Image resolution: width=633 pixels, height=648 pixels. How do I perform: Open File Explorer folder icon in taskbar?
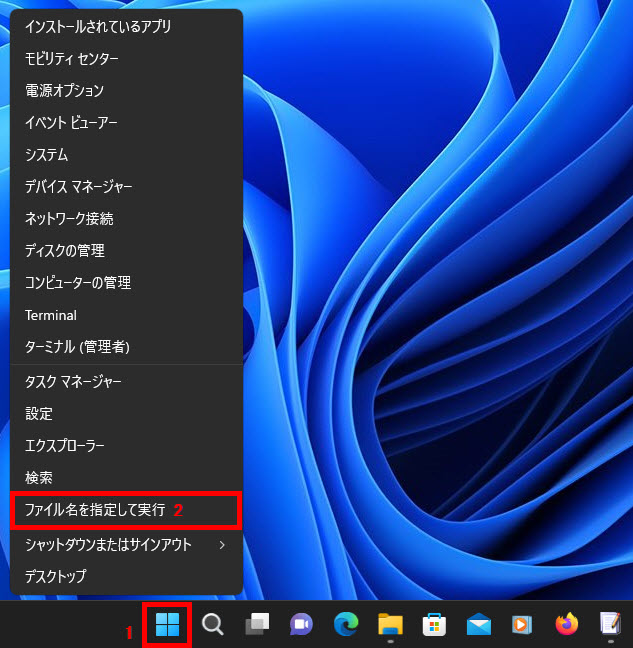[390, 625]
